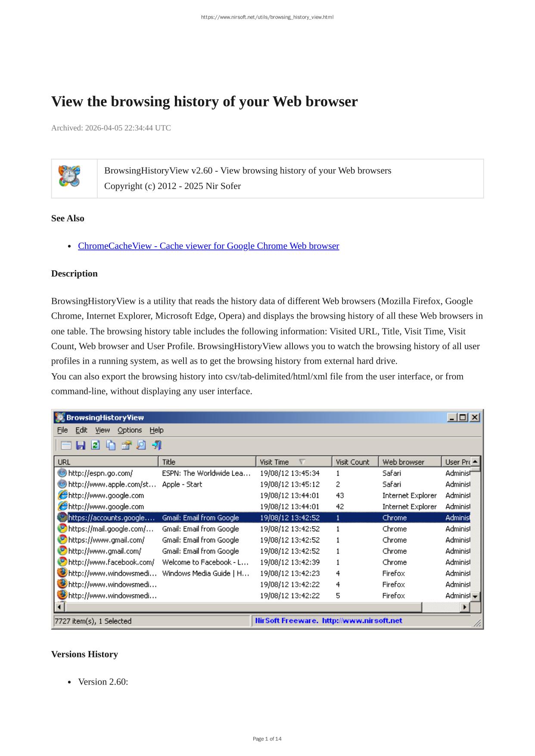The image size is (535, 756).
Task: Open the View menu
Action: click(x=102, y=430)
